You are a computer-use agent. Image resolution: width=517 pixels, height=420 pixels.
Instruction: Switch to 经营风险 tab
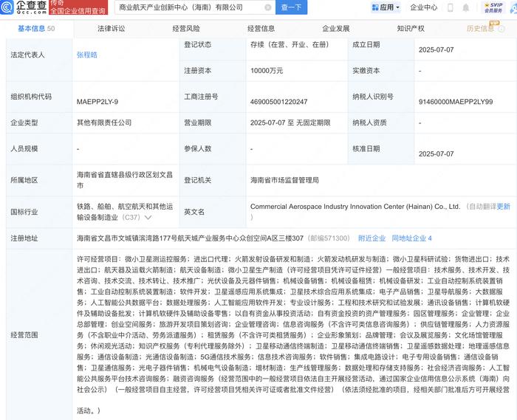(186, 29)
